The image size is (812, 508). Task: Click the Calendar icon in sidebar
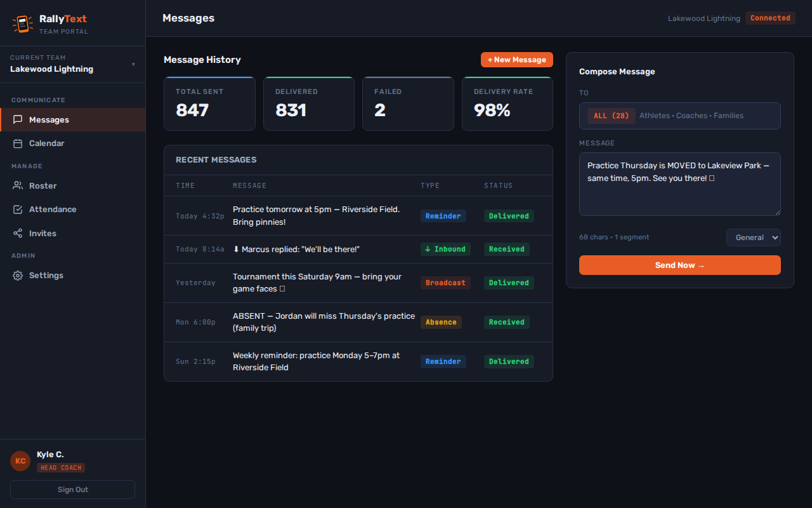[18, 144]
